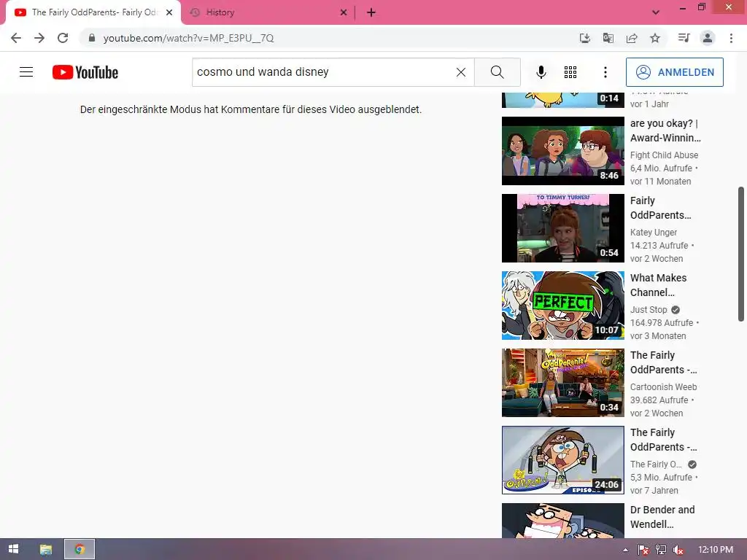Open 'Dr Bender and Wendell...' video title

coord(662,517)
